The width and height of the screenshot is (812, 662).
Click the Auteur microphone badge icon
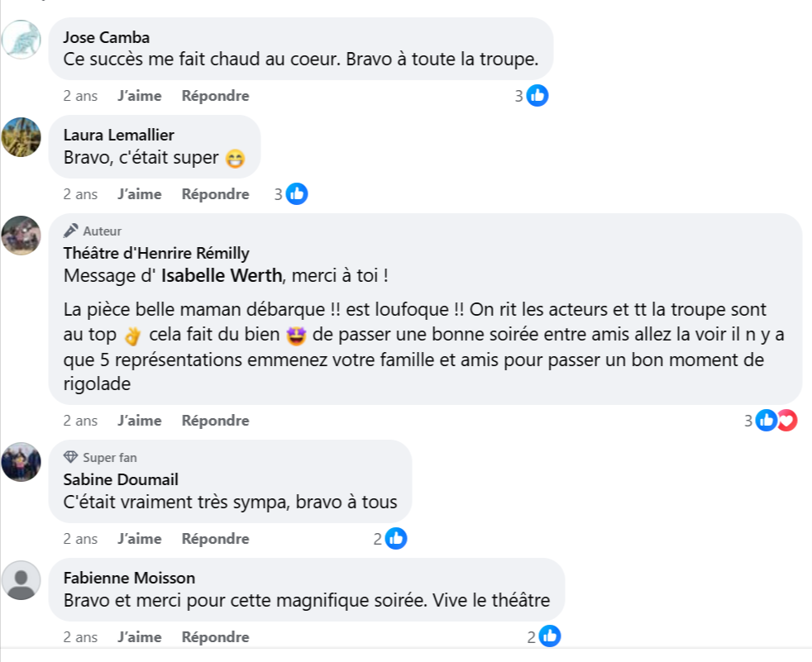(x=71, y=231)
